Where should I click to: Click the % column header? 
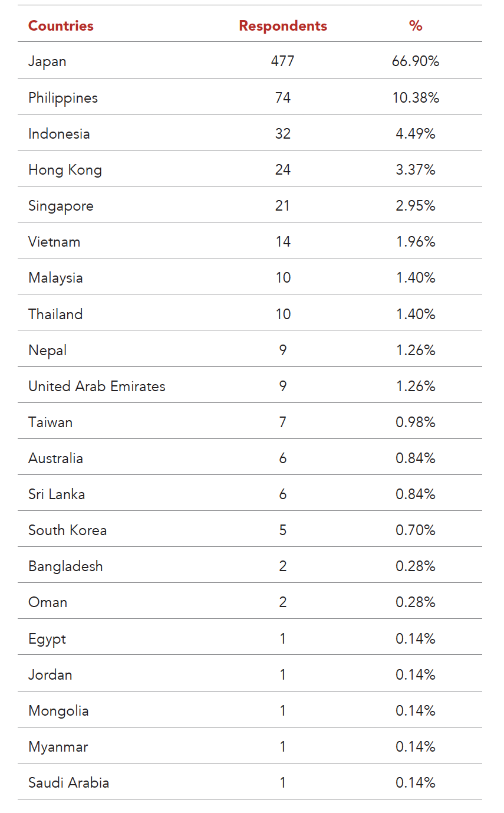pyautogui.click(x=416, y=26)
